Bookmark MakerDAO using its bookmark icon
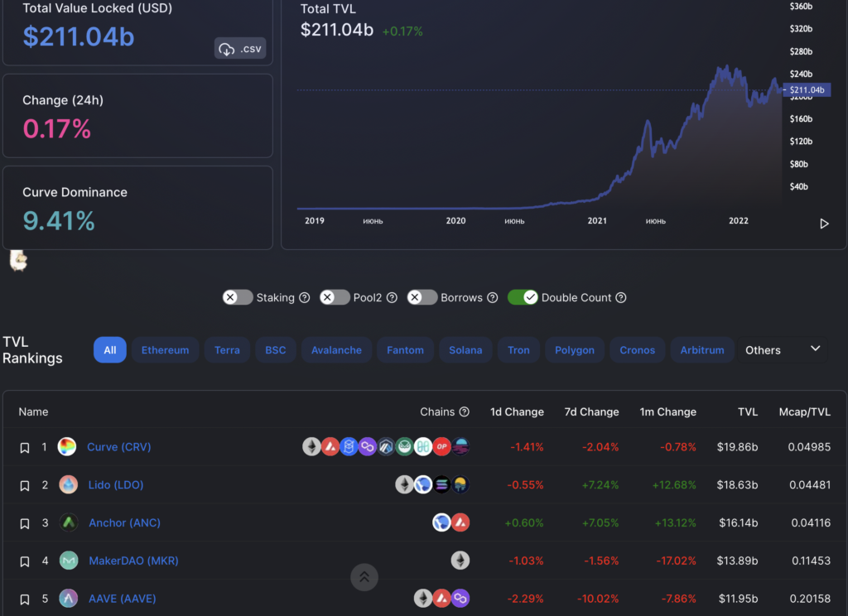The width and height of the screenshot is (848, 616). coord(25,561)
